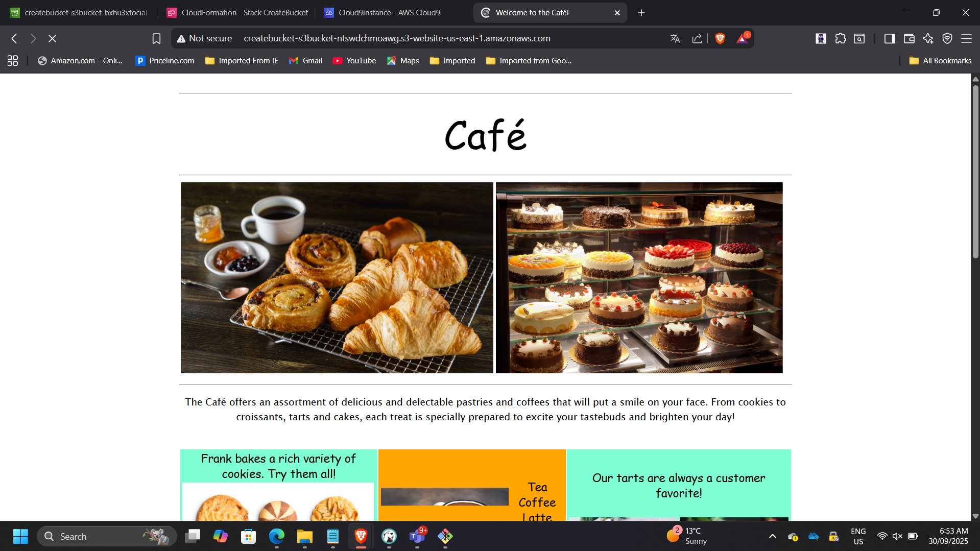980x551 pixels.
Task: Toggle the browser sidebar panel
Action: (x=889, y=38)
